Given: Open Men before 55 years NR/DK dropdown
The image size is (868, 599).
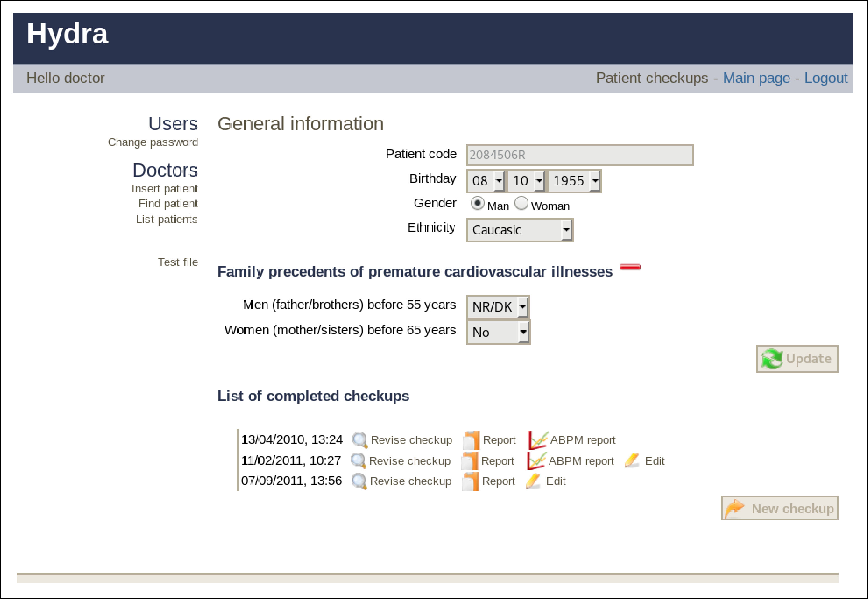Looking at the screenshot, I should (498, 307).
